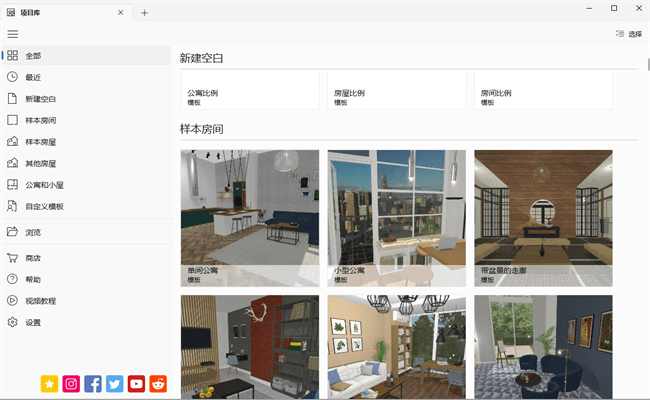Click 样本房间 label in sidebar
Image resolution: width=650 pixels, height=400 pixels.
pos(41,121)
